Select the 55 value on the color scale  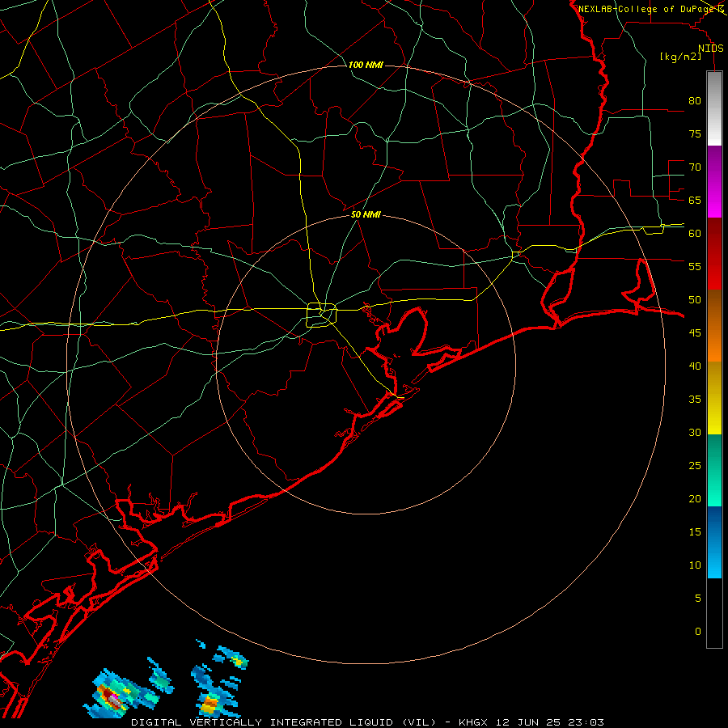point(695,266)
